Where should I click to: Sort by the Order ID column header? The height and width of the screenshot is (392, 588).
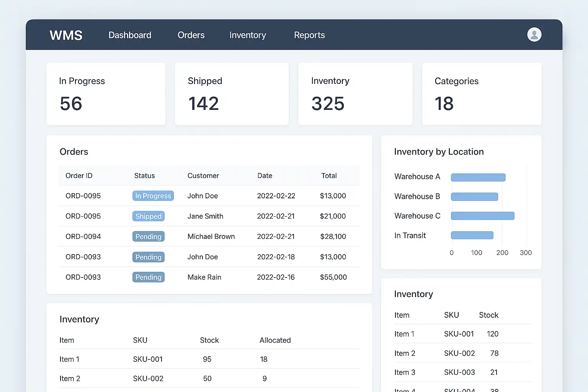[79, 176]
